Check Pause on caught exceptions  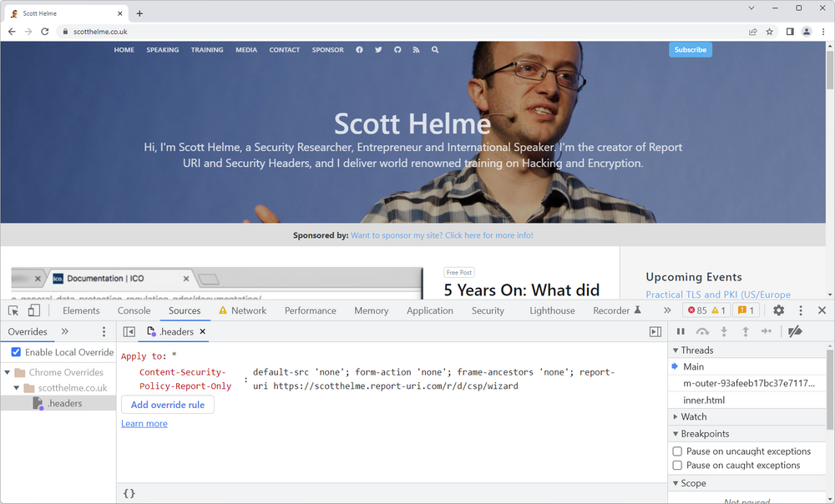[677, 465]
